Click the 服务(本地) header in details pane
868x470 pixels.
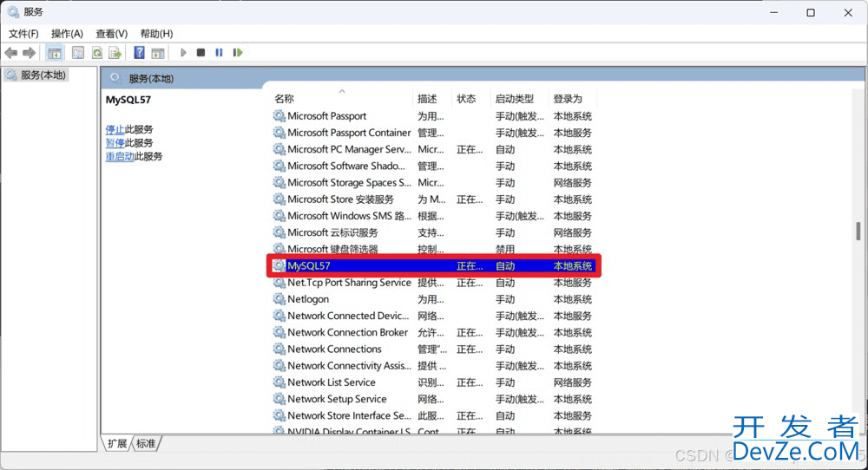pos(151,79)
